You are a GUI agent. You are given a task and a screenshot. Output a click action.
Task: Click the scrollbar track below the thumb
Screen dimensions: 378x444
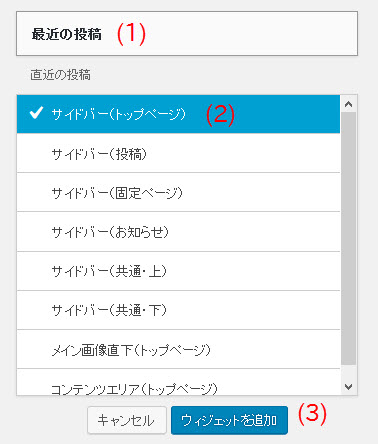click(x=349, y=372)
